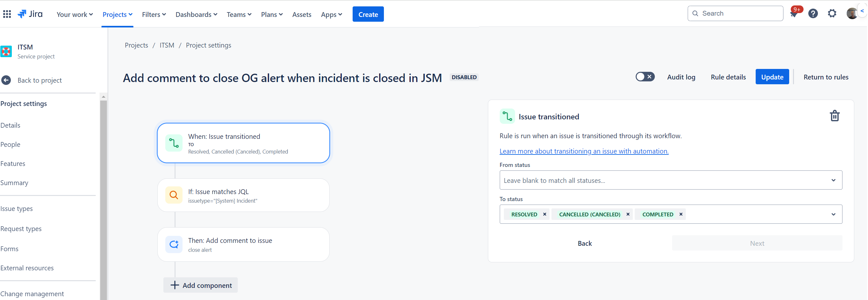The height and width of the screenshot is (300, 868).
Task: Expand the Apps menu
Action: [x=332, y=14]
